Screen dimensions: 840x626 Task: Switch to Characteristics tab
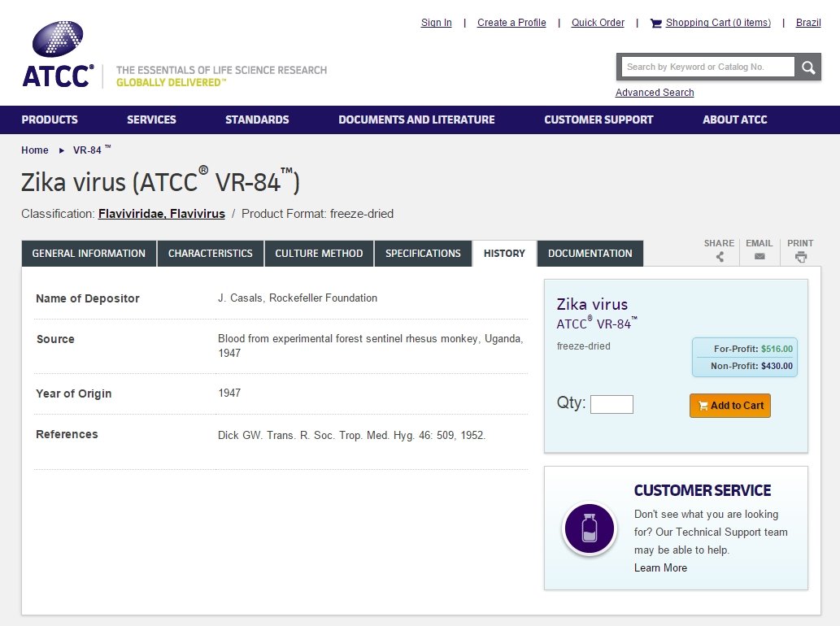[210, 254]
